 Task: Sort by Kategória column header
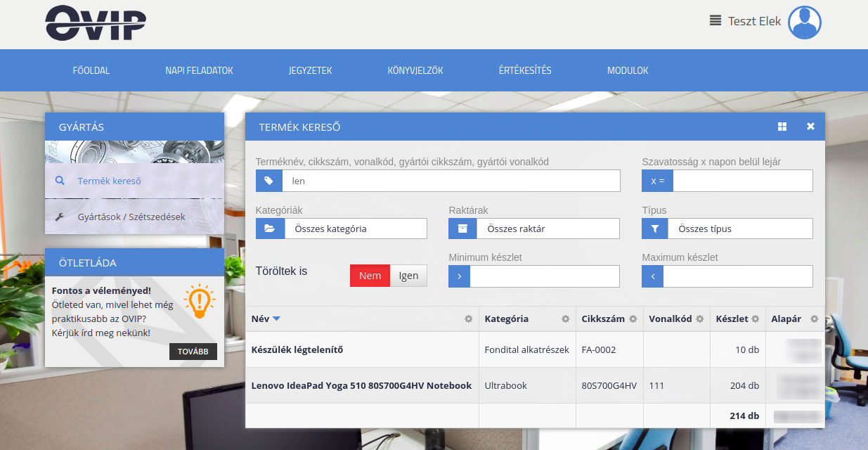point(507,319)
